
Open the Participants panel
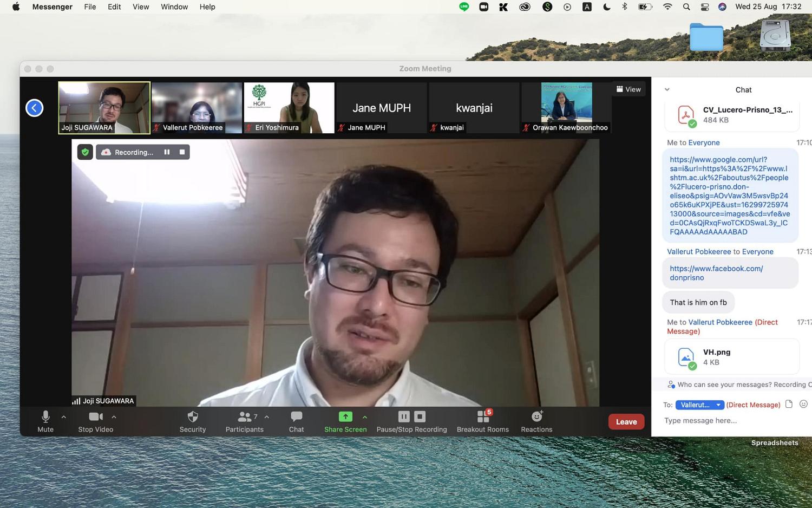click(x=244, y=421)
